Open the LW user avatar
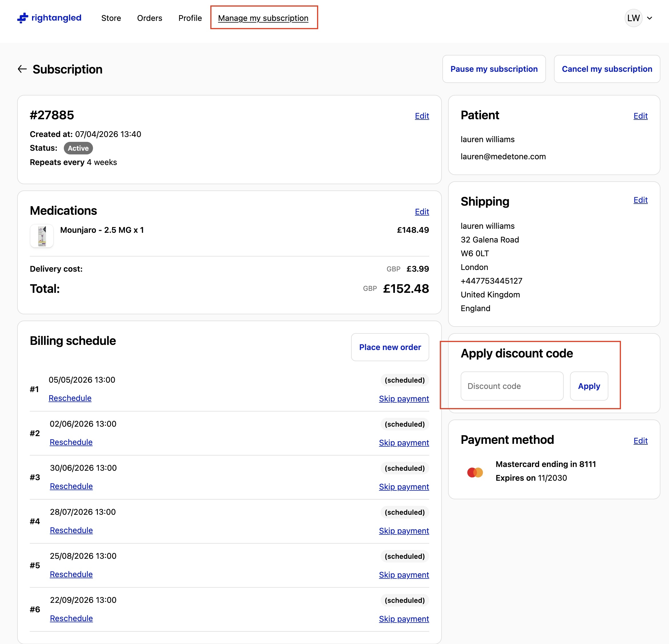The width and height of the screenshot is (669, 644). [x=633, y=18]
